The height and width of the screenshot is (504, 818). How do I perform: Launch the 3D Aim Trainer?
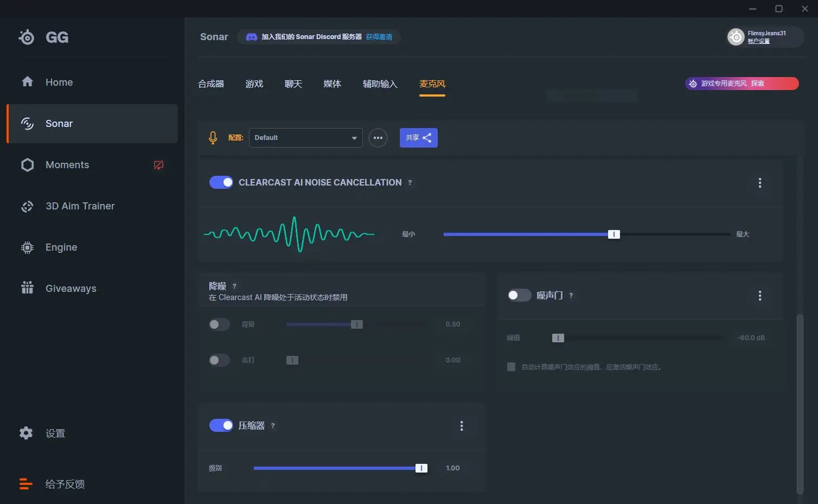click(x=80, y=206)
